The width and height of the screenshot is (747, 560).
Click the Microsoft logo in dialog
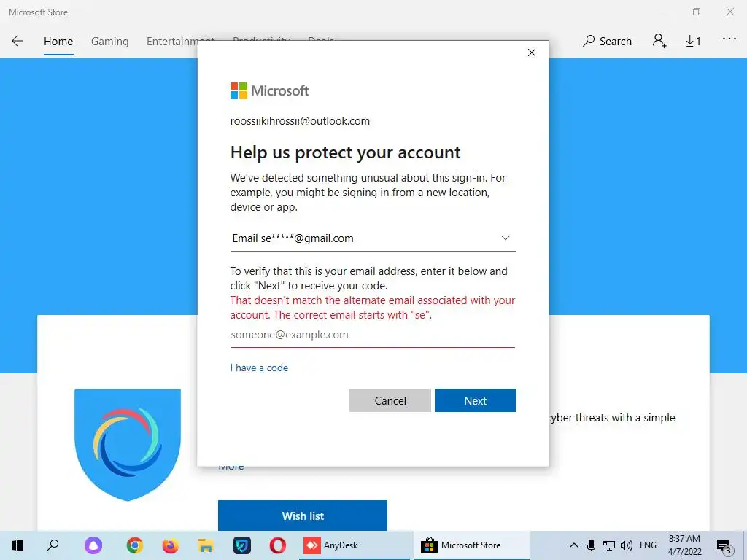click(x=270, y=90)
